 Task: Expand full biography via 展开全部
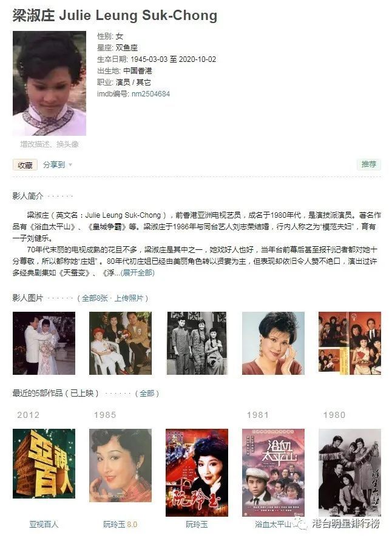(137, 272)
